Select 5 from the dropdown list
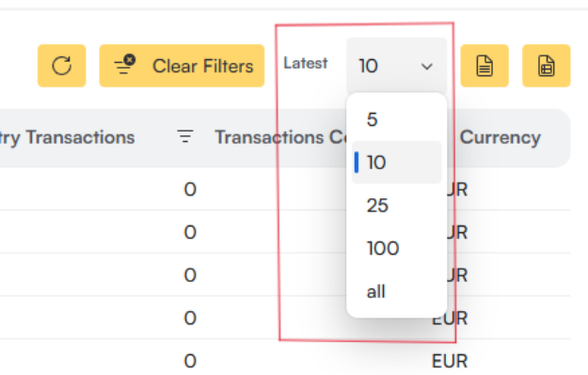Screen dimensions: 588x375 (x=396, y=120)
